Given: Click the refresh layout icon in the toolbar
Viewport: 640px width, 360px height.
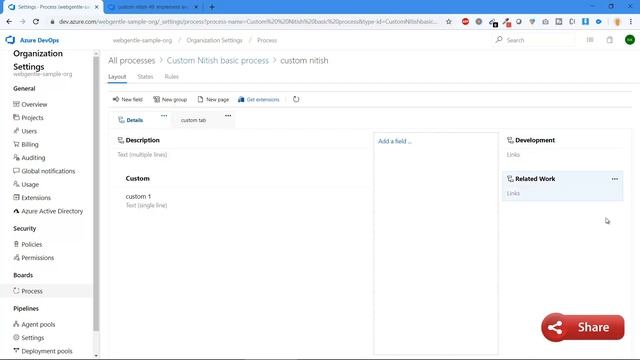Looking at the screenshot, I should coord(296,99).
